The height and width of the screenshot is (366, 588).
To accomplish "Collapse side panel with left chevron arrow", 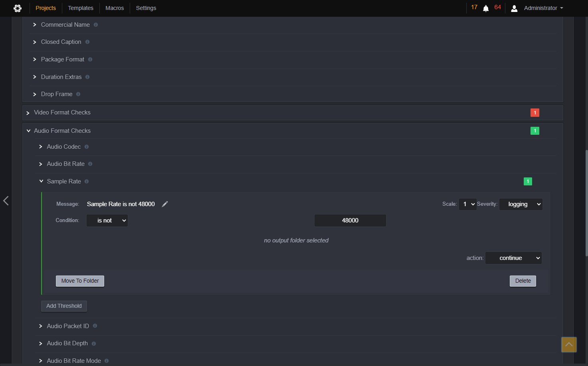I will coord(6,201).
